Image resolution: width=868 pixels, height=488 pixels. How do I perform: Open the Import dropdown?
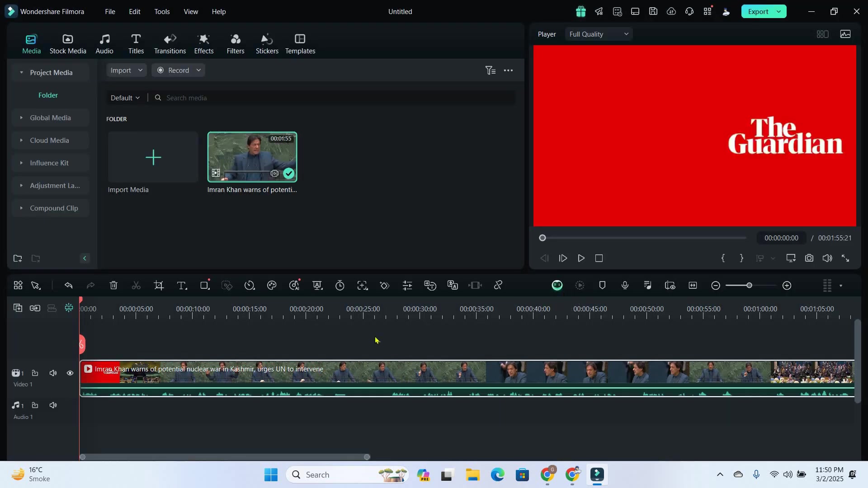click(127, 70)
